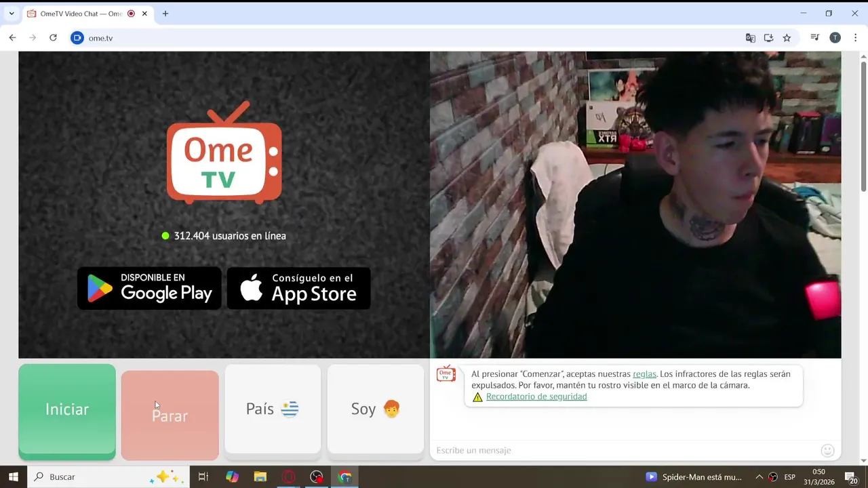Screen dimensions: 868x488
Task: Open the Chrome three-dot menu
Action: [x=855, y=38]
